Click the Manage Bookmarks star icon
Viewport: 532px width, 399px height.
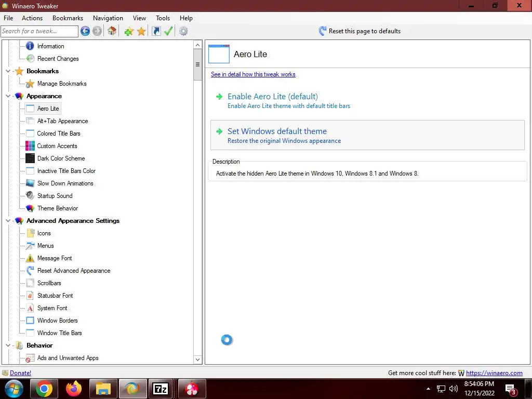(x=30, y=84)
